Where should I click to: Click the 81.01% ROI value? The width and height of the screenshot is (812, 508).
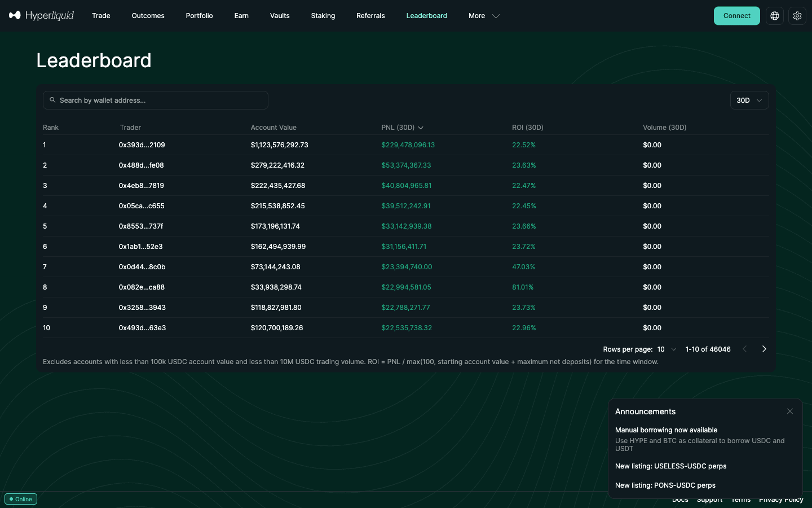(x=523, y=287)
